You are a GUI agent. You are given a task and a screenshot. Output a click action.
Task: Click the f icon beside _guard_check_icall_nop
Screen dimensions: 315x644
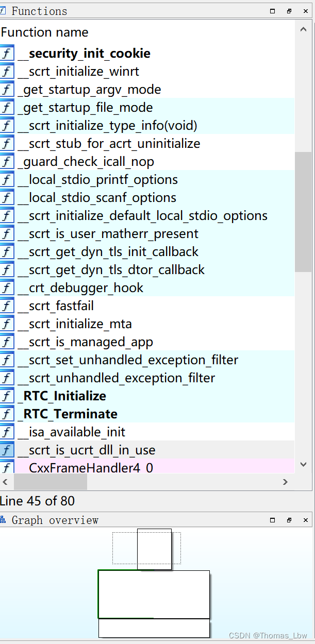(x=6, y=161)
